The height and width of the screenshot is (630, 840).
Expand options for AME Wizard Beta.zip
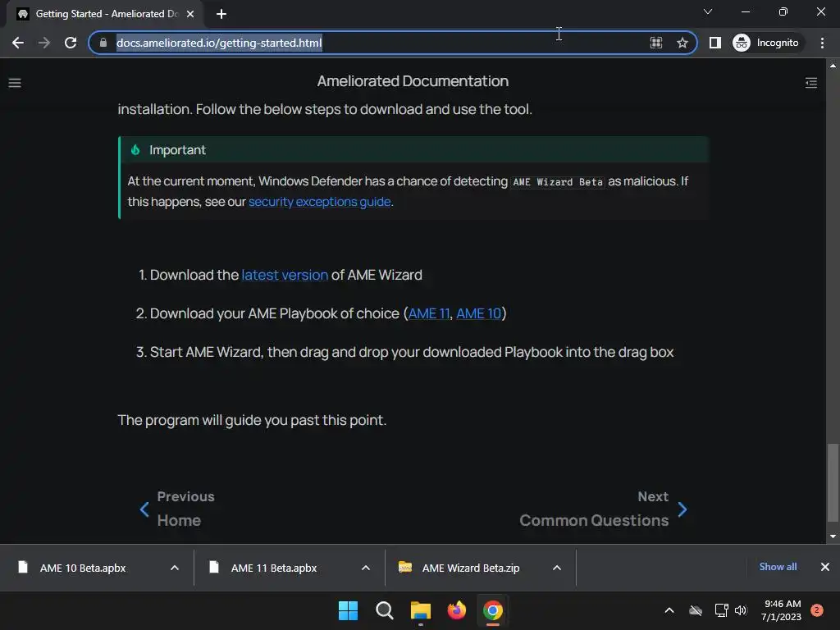point(557,568)
